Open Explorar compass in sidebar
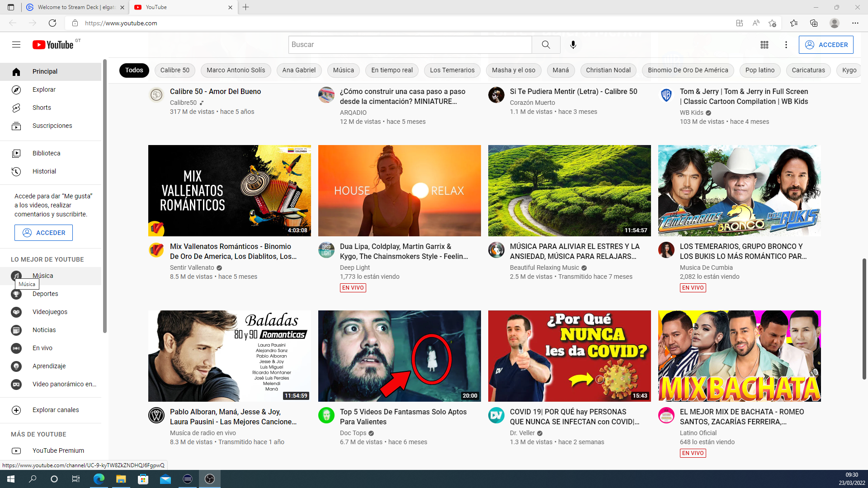 (x=16, y=89)
